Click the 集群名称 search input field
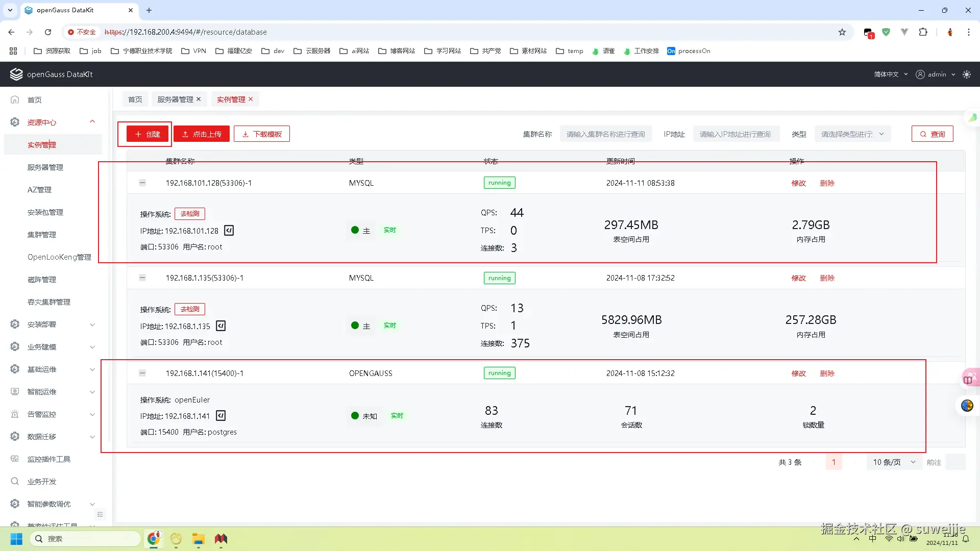Screen dimensions: 980x551 click(605, 134)
